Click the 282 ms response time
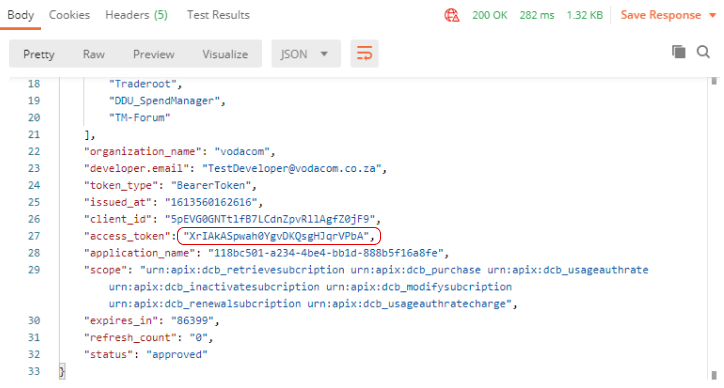This screenshot has height=388, width=724. coord(537,15)
